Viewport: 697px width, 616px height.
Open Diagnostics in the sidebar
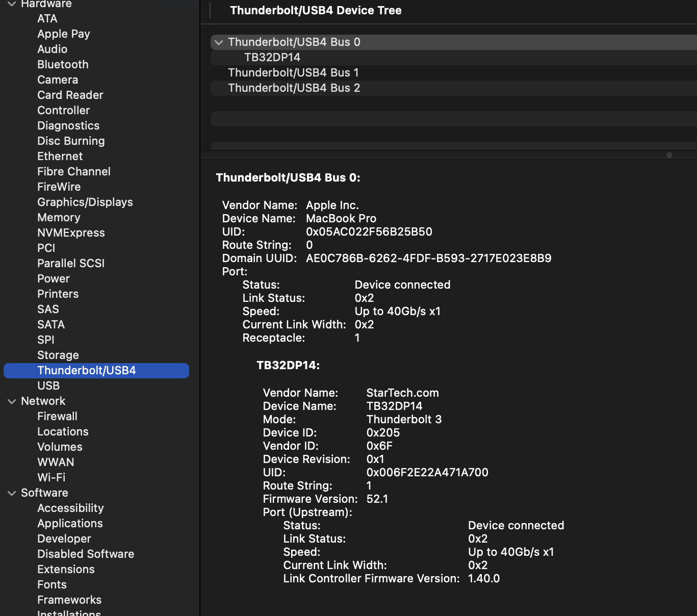(x=68, y=126)
